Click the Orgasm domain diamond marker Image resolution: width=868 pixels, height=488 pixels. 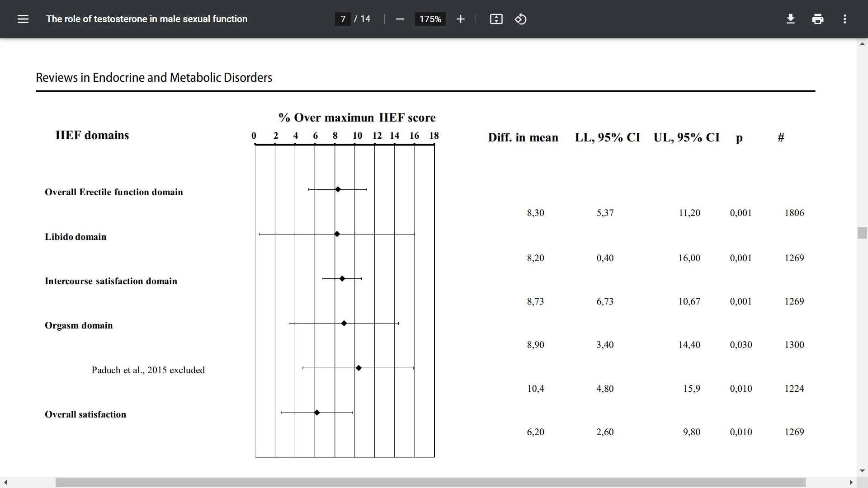pos(344,324)
